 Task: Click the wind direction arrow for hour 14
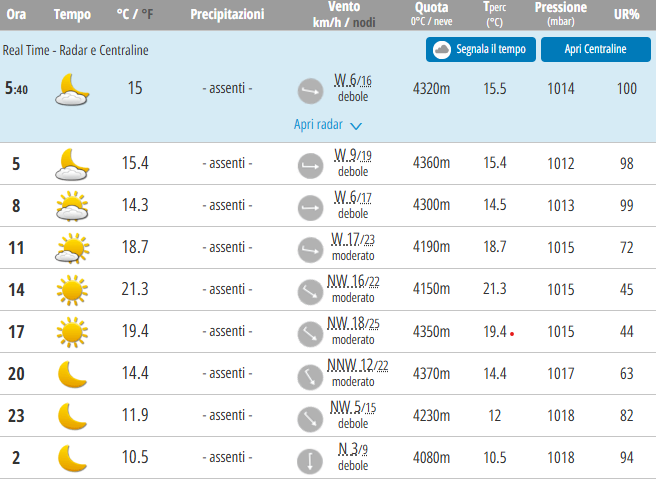[x=310, y=290]
